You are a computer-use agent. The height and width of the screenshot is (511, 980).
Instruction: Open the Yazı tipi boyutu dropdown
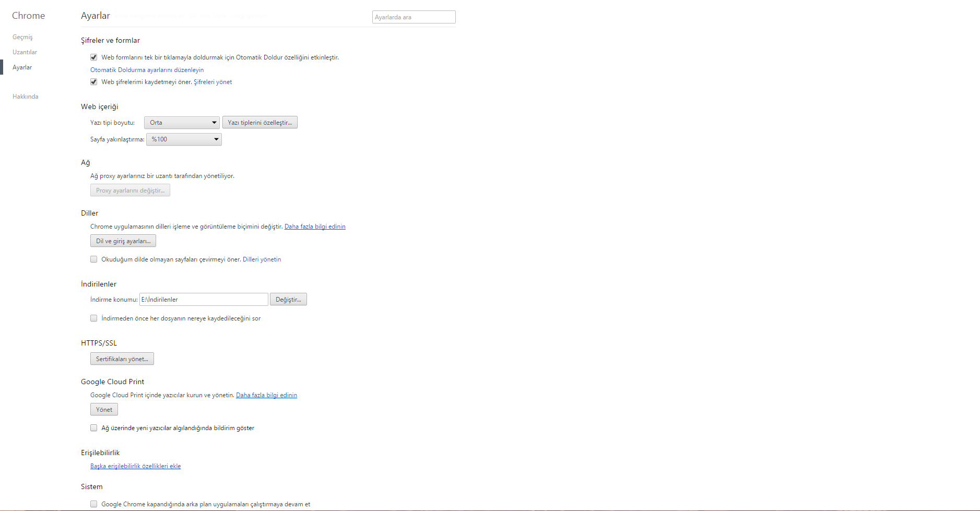(x=182, y=123)
